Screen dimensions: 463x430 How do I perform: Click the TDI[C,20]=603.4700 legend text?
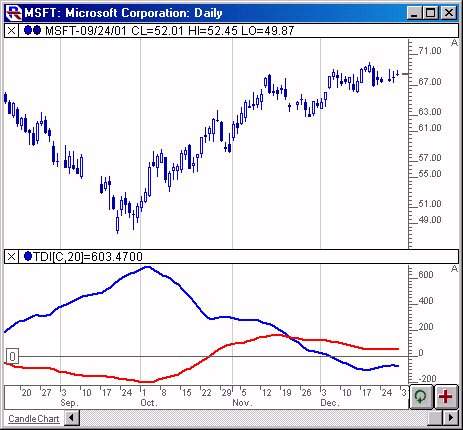[88, 257]
